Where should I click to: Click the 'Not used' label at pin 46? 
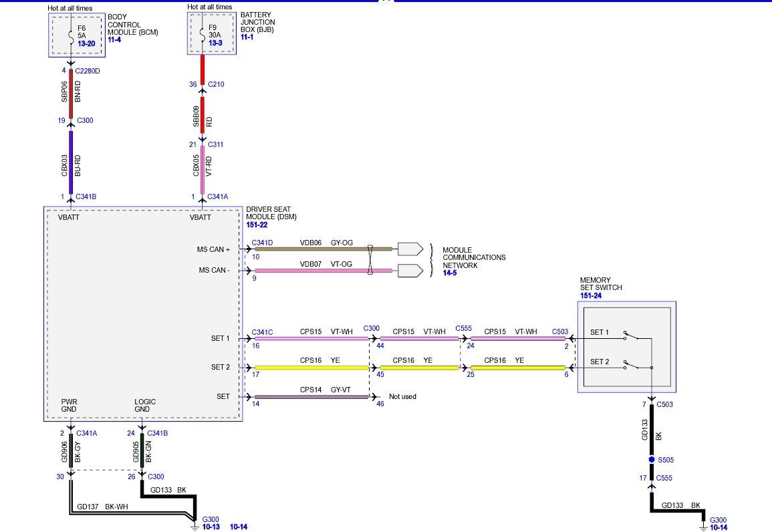click(x=402, y=396)
